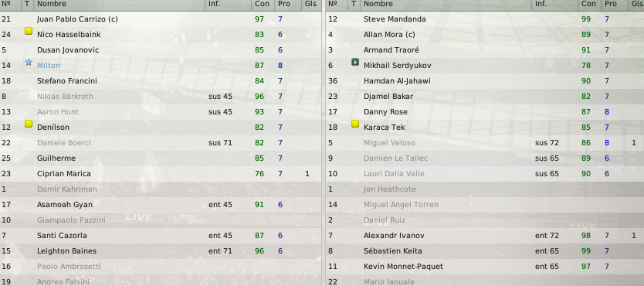This screenshot has height=286, width=644.
Task: Click Nico Hasselbaink's yellow card icon
Action: coord(29,31)
